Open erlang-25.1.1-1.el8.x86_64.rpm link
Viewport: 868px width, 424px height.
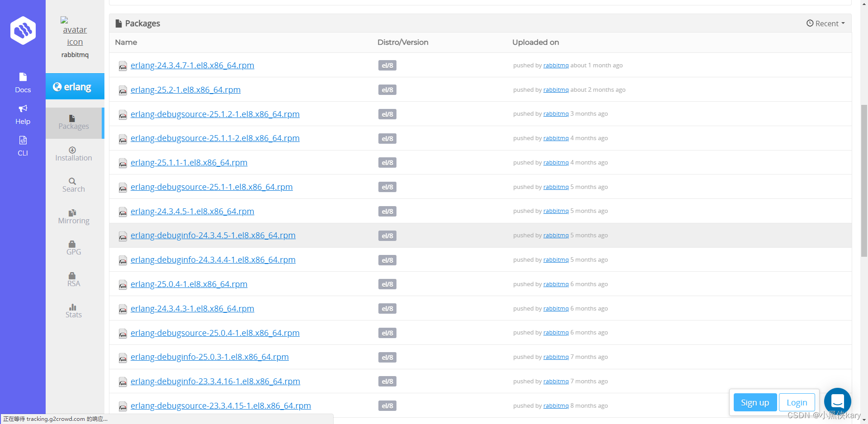189,163
